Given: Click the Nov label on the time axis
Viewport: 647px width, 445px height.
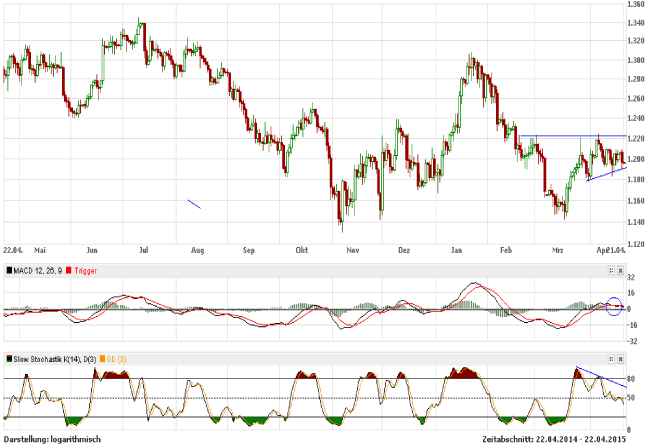Looking at the screenshot, I should (x=350, y=252).
